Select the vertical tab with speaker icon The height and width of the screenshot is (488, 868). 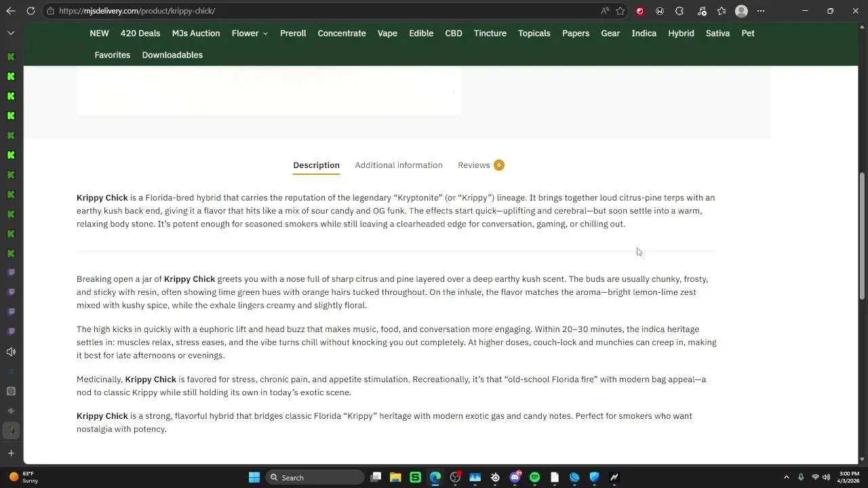[11, 352]
